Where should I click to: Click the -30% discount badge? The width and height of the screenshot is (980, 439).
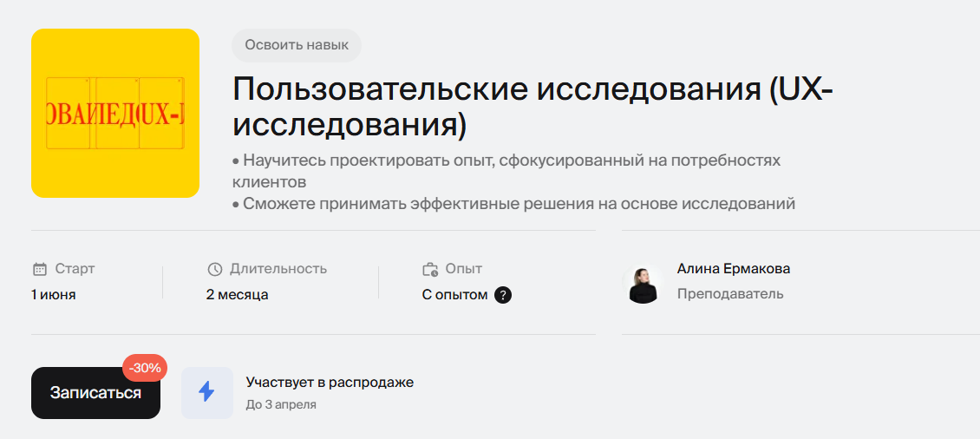[145, 368]
